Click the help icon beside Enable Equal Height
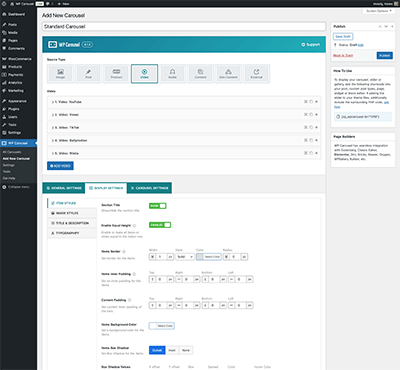The image size is (400, 370). pos(134,226)
